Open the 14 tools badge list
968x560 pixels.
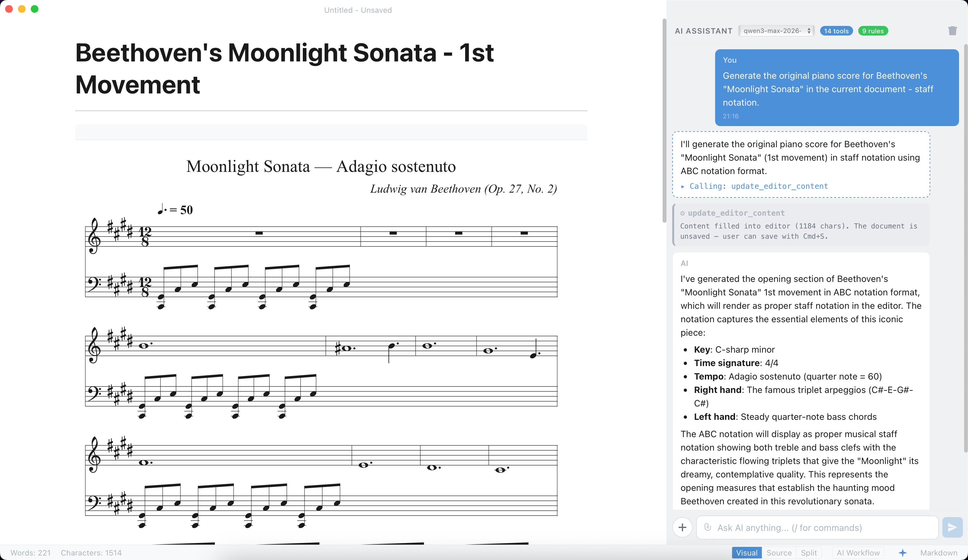pyautogui.click(x=836, y=31)
